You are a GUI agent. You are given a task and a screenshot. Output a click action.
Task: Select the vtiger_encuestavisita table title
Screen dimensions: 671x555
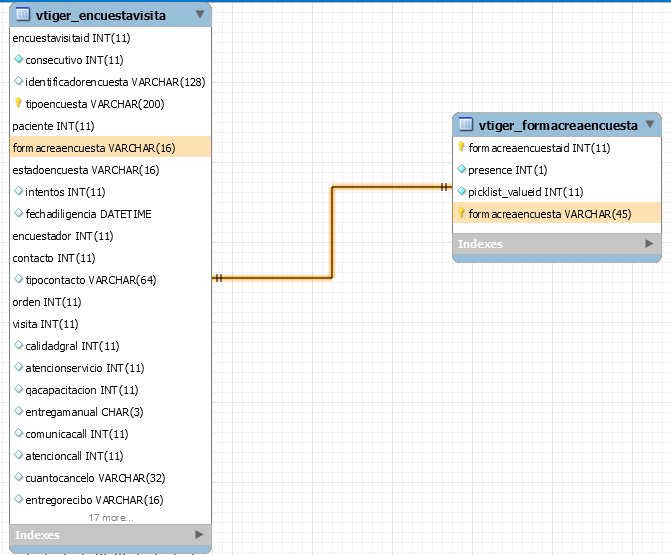pyautogui.click(x=101, y=15)
